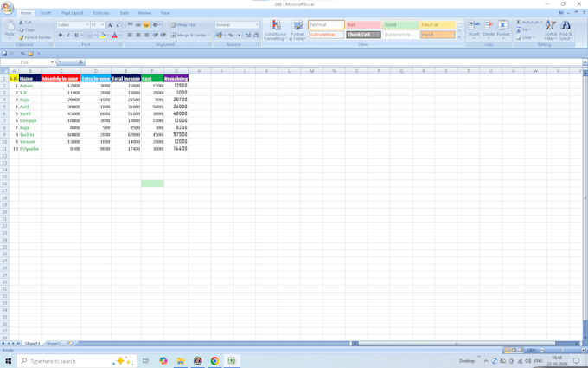Click the Percent Style icon
The image size is (588, 368).
[x=231, y=35]
